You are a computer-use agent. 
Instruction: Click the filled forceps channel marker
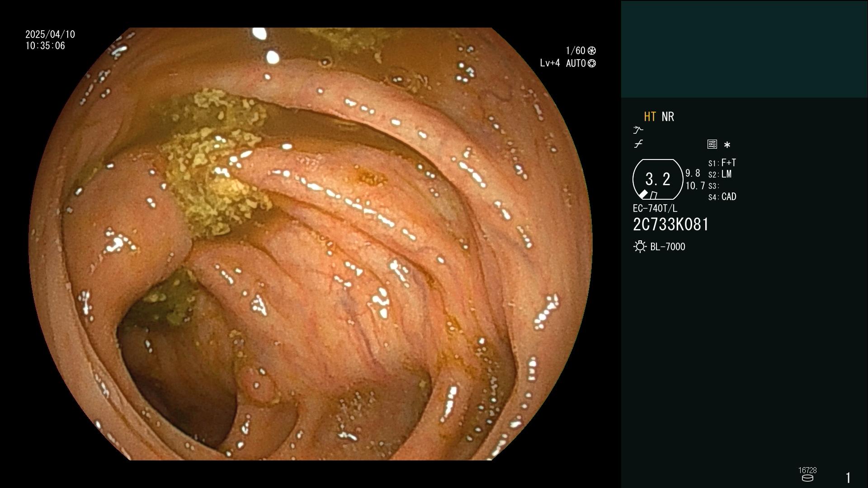point(643,194)
